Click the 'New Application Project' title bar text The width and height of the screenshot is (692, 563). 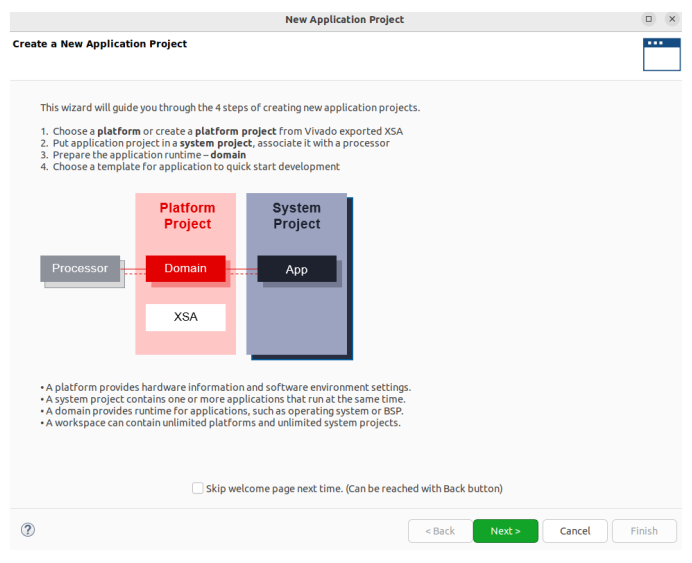[345, 19]
